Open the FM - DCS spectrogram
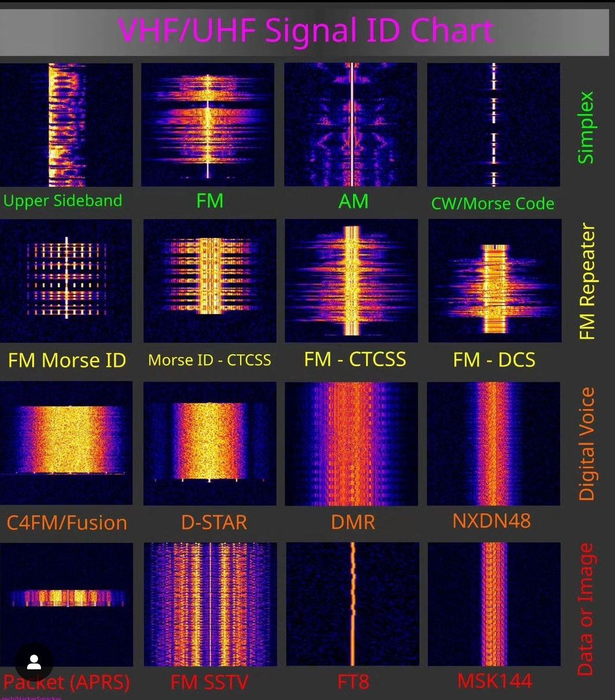The image size is (615, 700). (x=494, y=280)
